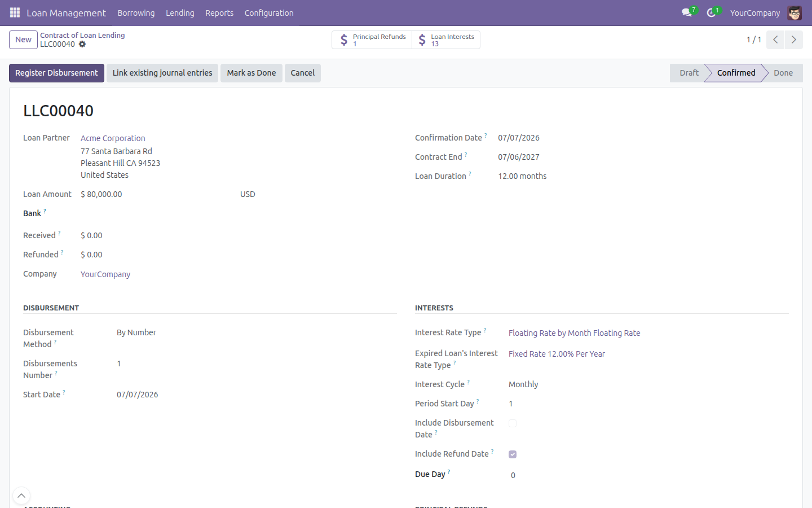Open the gear actions menu beside LLC00040
Screen dimensions: 812x508
(82, 44)
